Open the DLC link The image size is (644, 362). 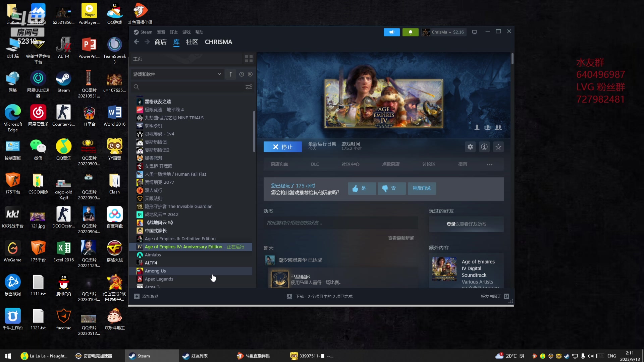point(315,164)
